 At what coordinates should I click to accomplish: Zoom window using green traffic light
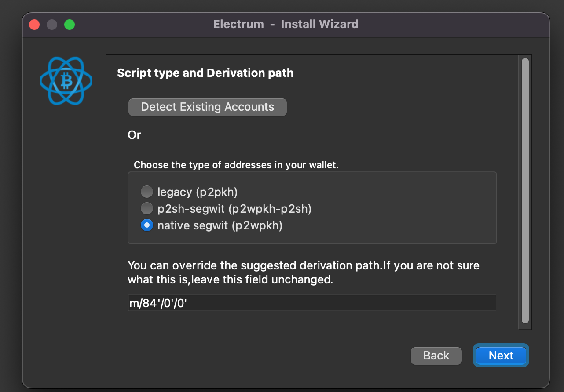click(x=69, y=24)
